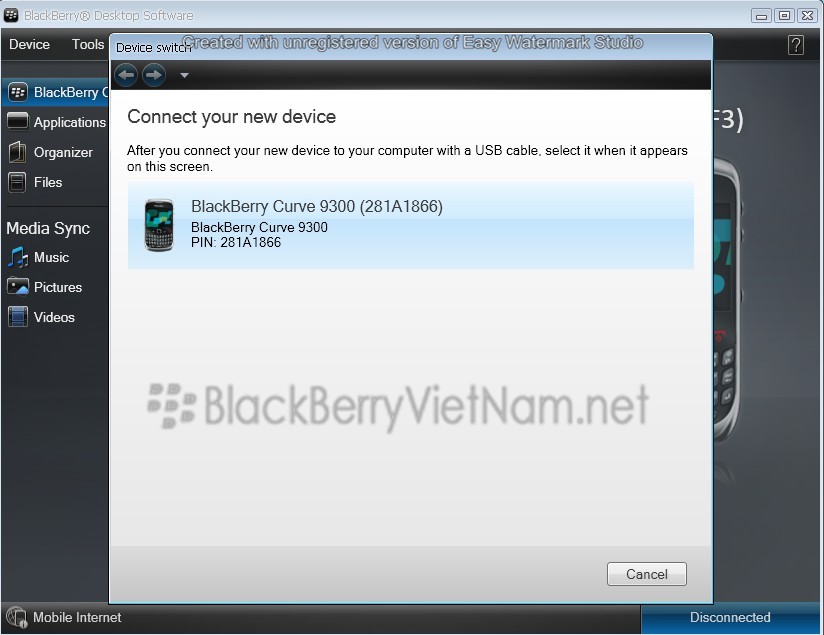Viewport: 824px width, 635px height.
Task: Open Videos sync via its film icon
Action: 18,317
